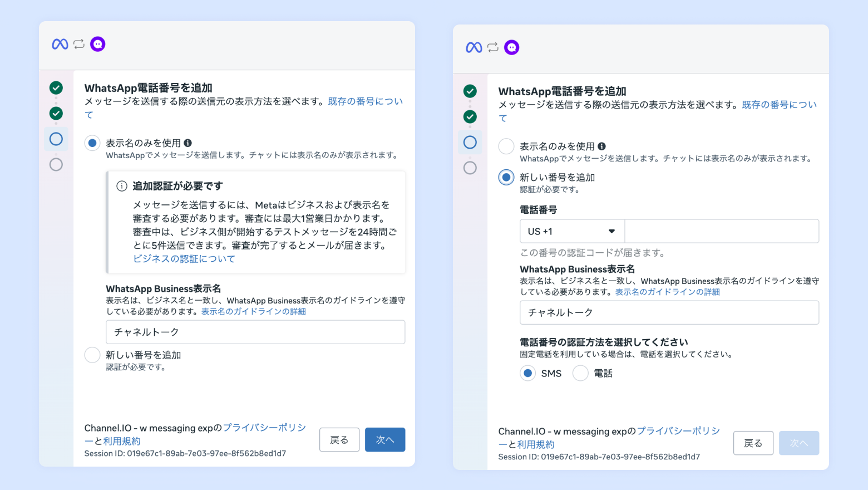Click info icon beside 追加認証が必要です heading
868x490 pixels.
[x=121, y=186]
